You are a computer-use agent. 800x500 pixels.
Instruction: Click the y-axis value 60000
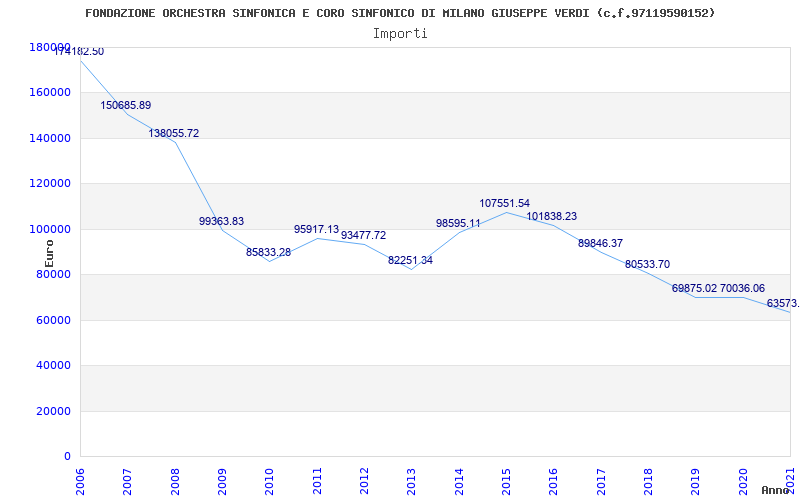(x=56, y=320)
